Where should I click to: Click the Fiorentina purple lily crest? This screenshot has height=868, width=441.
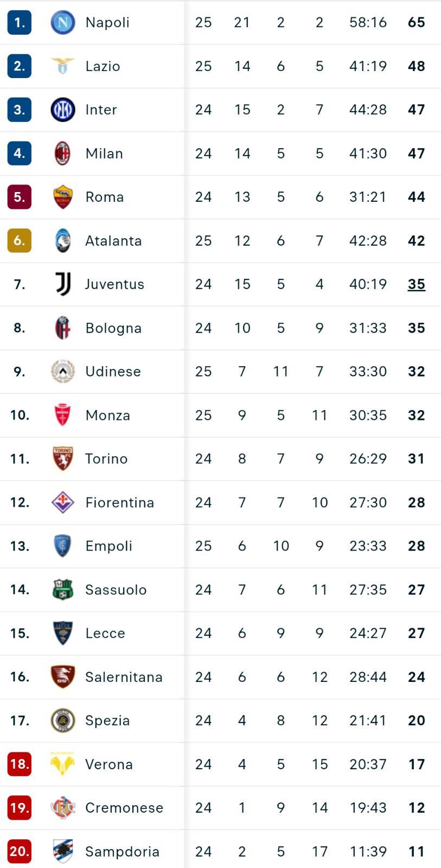point(62,502)
